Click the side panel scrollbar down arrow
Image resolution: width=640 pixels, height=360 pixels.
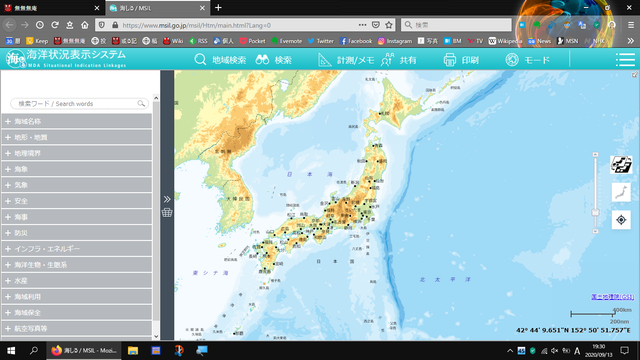pos(156,336)
